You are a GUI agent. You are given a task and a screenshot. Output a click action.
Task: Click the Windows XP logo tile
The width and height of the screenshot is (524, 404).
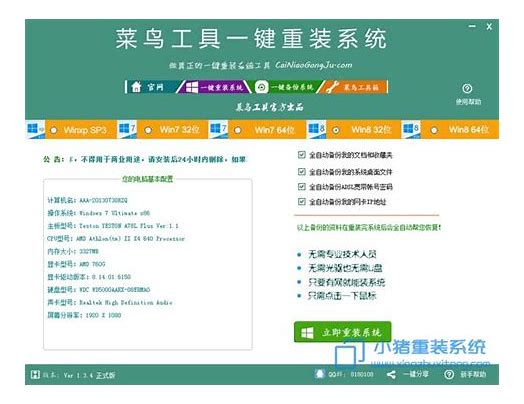click(x=35, y=129)
